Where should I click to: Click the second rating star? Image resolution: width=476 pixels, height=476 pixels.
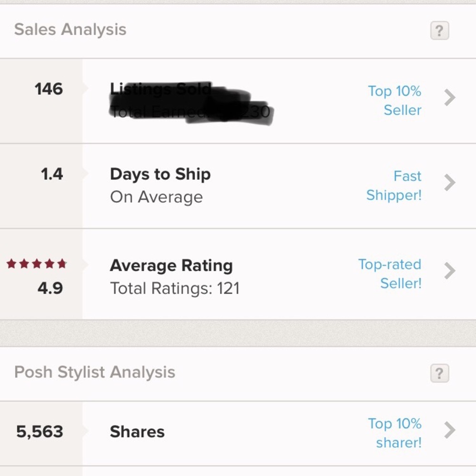[23, 262]
